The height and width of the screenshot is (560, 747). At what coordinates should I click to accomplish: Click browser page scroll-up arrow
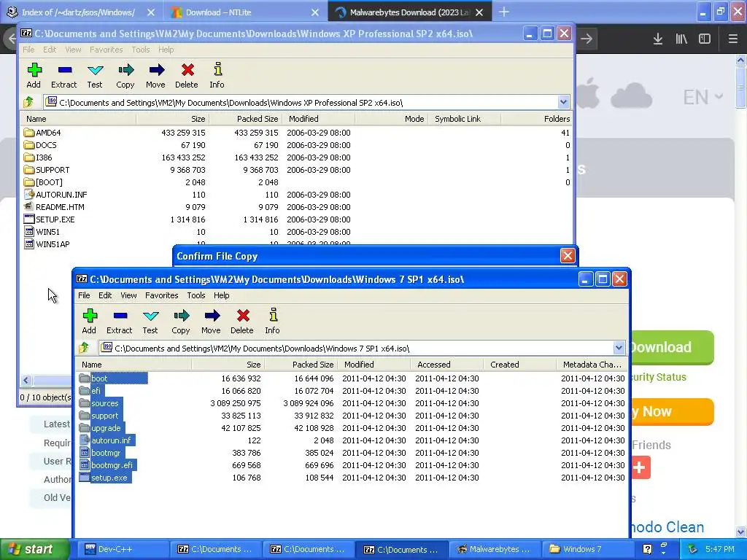[741, 60]
